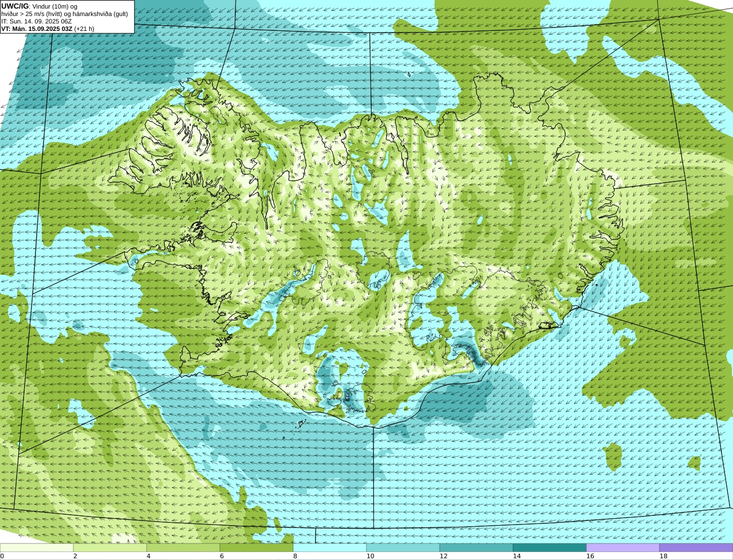Click the 16–18 m/s light purple legend swatch
The image size is (733, 560).
pos(623,548)
